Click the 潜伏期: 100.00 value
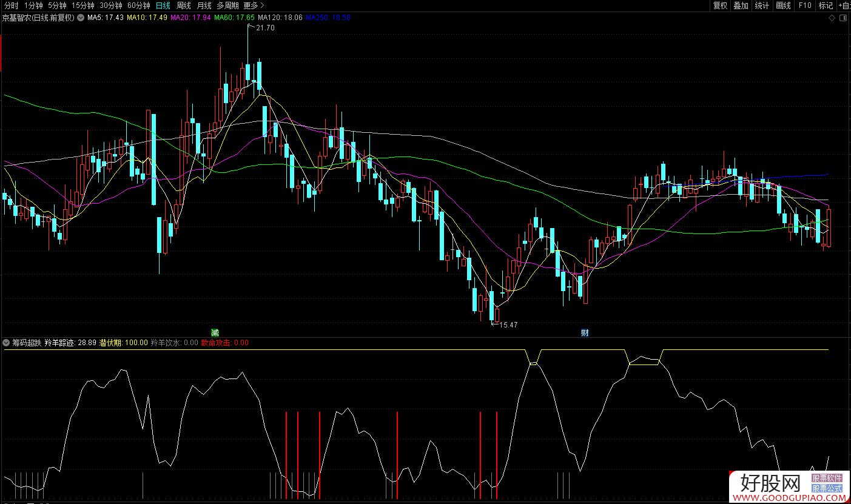Image resolution: width=851 pixels, height=504 pixels. 123,343
